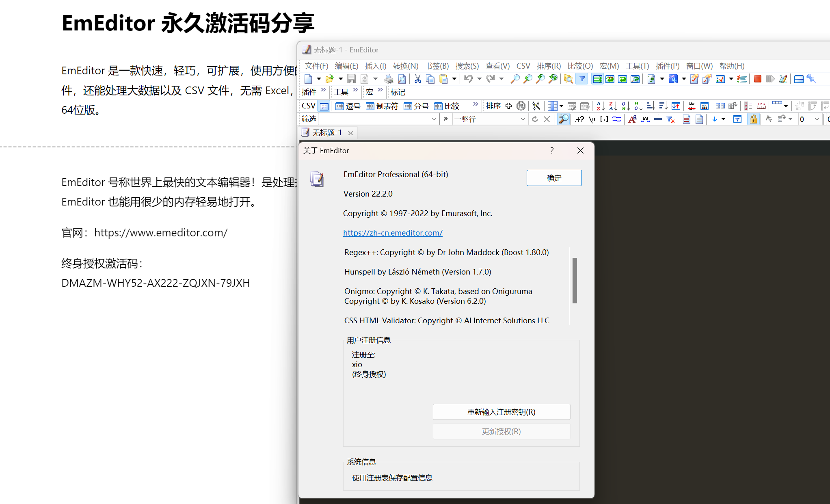This screenshot has height=504, width=830.
Task: Click the Version 22.2.0 text
Action: point(368,194)
